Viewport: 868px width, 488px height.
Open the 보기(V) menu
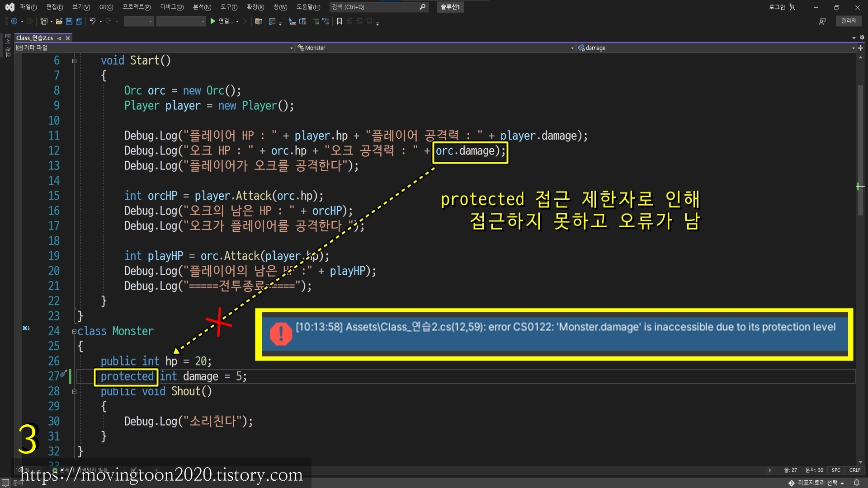click(81, 7)
